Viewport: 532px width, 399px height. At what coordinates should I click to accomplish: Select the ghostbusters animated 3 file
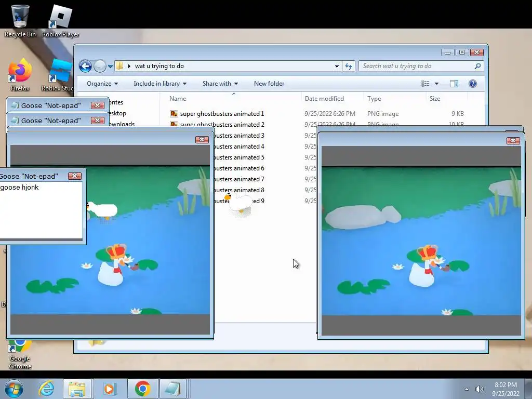tap(239, 136)
